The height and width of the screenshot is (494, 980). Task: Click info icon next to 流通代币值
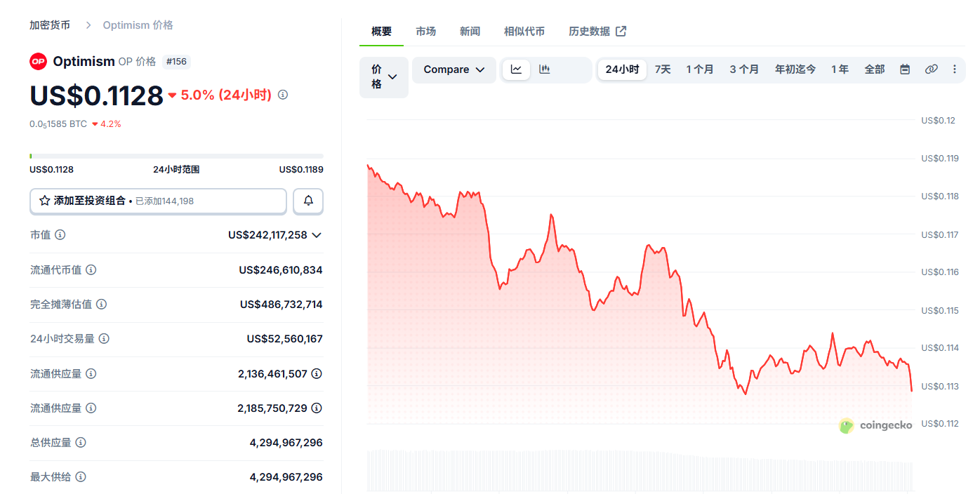pos(91,269)
